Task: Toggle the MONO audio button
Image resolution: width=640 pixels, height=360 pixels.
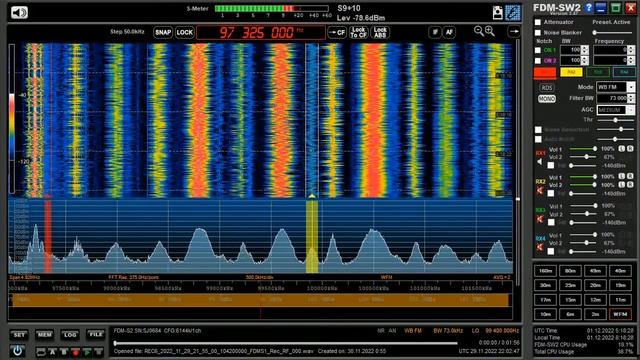Action: 547,99
